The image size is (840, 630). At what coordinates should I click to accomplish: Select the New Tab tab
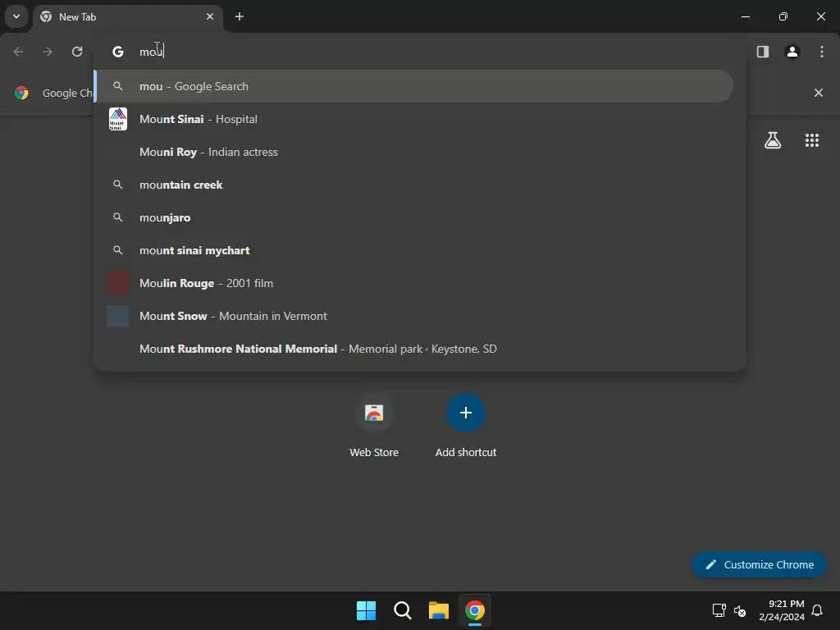click(127, 16)
